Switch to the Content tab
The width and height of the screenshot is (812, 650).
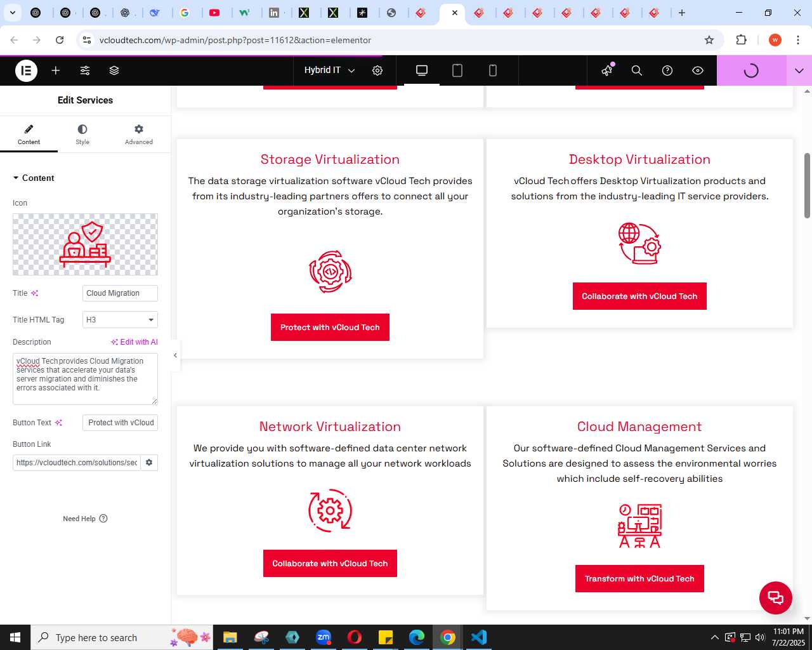29,135
